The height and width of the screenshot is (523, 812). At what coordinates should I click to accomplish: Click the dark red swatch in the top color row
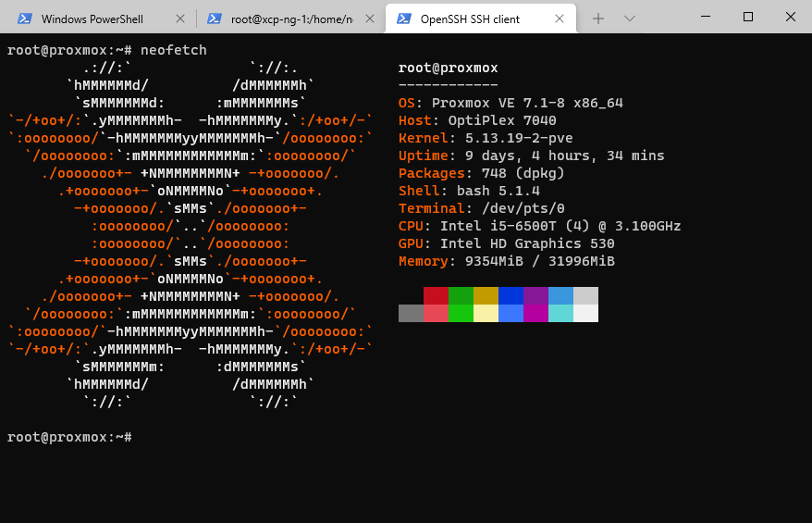point(436,296)
